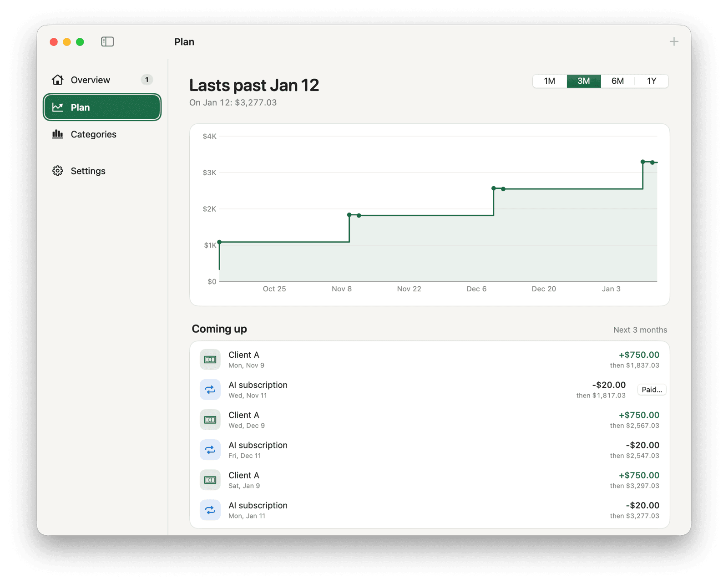
Task: Switch chart range to 1M
Action: coord(550,81)
